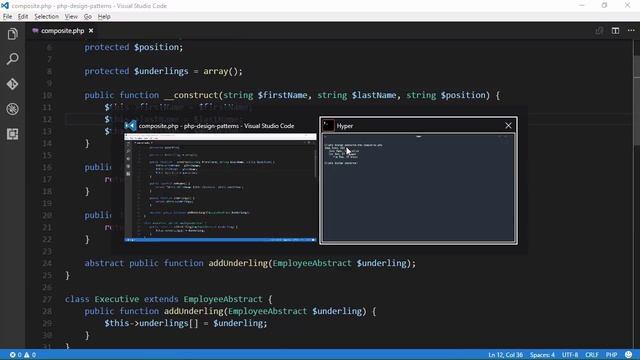Open the Selection menu
The width and height of the screenshot is (640, 360).
pos(47,17)
